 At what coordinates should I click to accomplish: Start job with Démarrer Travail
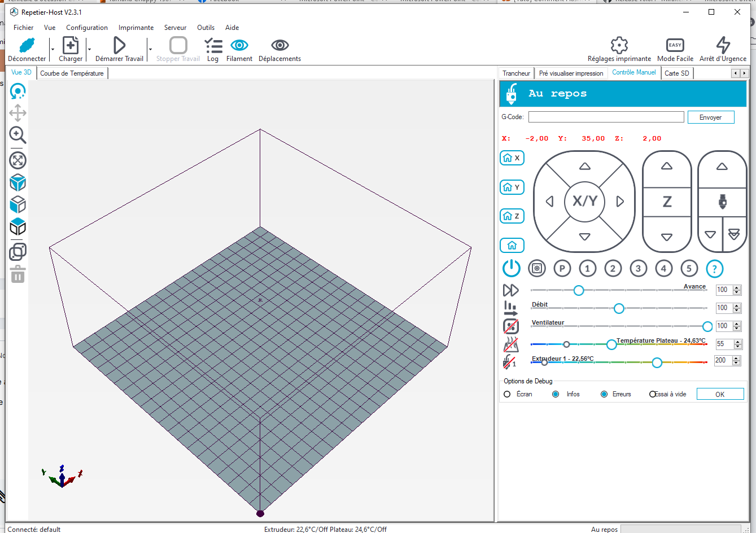119,45
